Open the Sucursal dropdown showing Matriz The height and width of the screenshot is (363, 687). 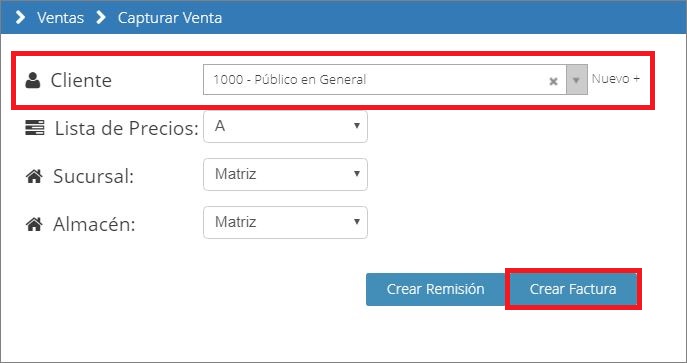285,174
